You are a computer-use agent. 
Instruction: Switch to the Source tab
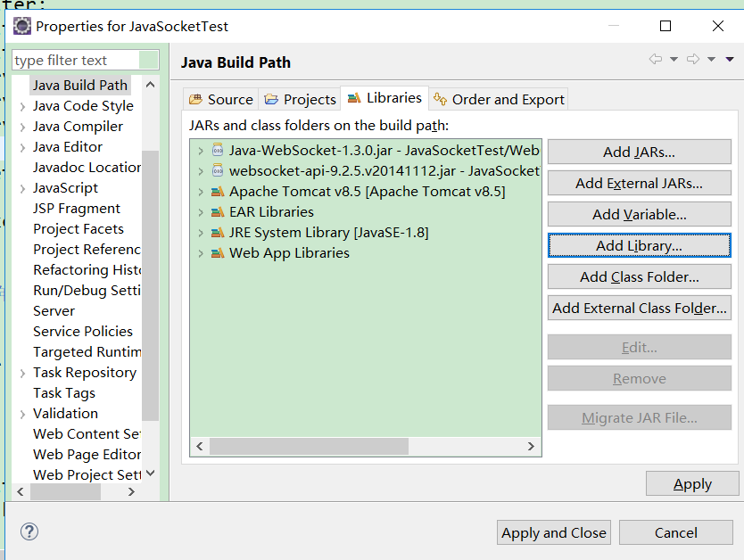click(220, 99)
